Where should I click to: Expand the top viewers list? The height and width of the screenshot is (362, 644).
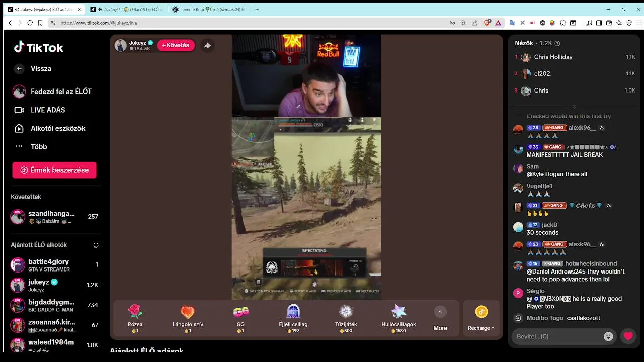click(574, 107)
